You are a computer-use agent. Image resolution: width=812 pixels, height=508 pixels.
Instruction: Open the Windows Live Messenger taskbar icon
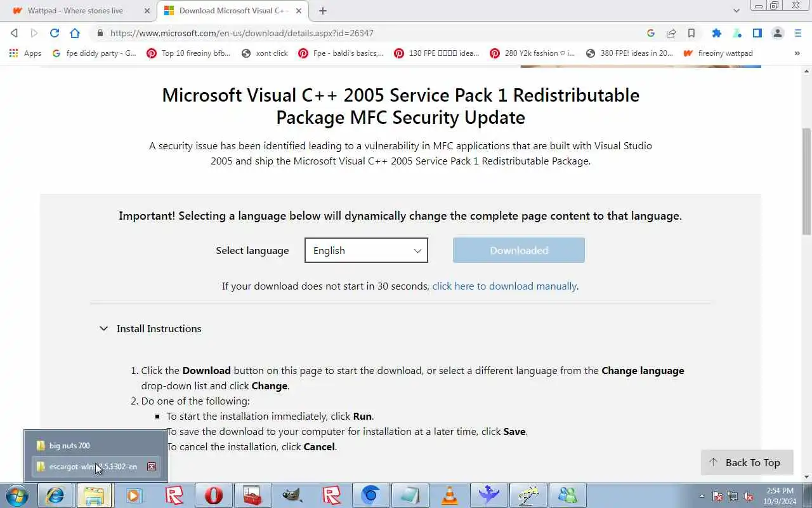tap(568, 495)
